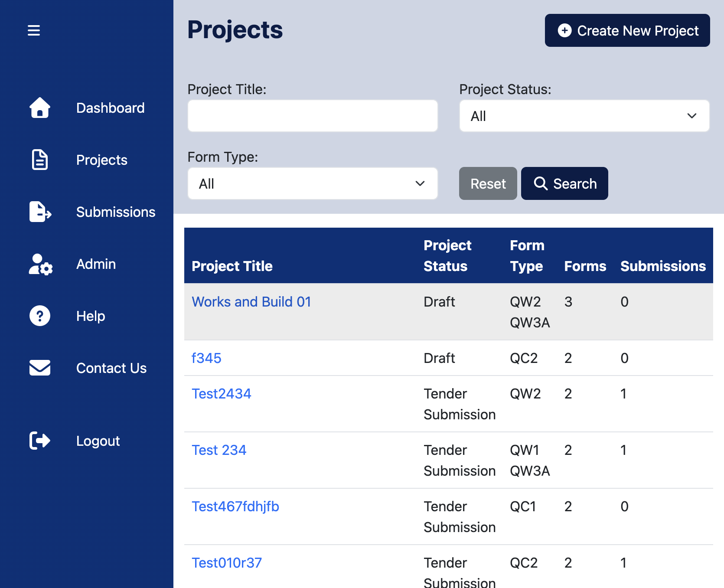Click the Reset filters button
This screenshot has height=588, width=724.
[488, 183]
